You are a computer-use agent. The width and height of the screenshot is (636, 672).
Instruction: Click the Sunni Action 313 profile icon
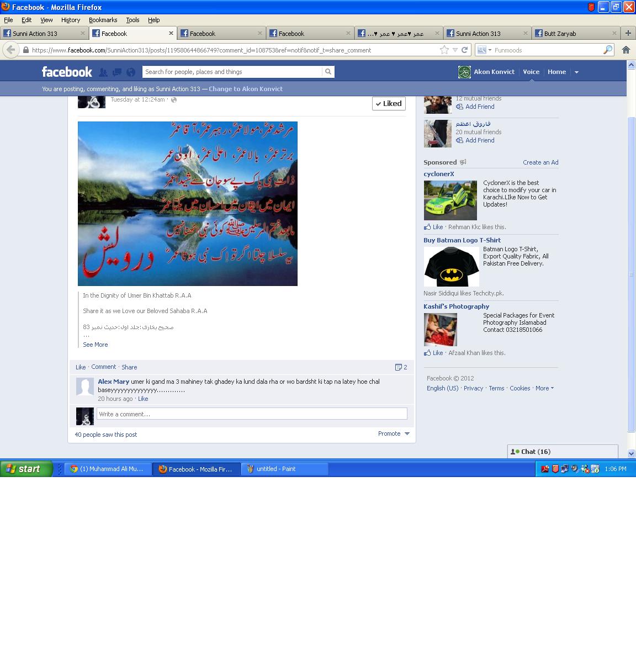coord(464,72)
